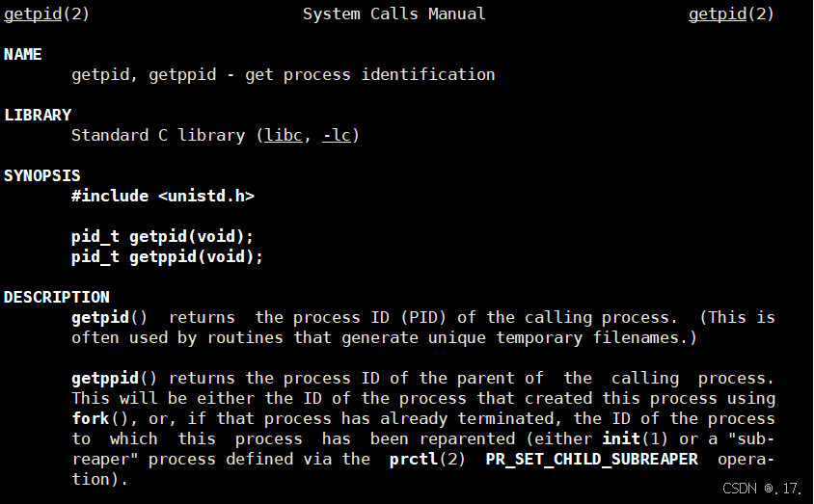Click the CSDN watermark in the corner

pyautogui.click(x=762, y=489)
